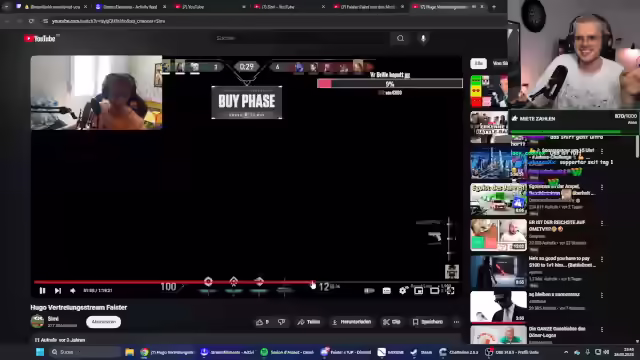Image resolution: width=640 pixels, height=360 pixels.
Task: Open the recommended video with the cars thumbnail
Action: coord(498,199)
